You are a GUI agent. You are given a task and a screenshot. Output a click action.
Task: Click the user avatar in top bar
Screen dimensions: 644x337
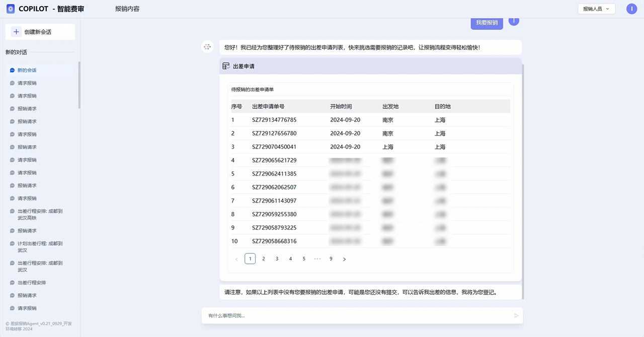click(631, 9)
